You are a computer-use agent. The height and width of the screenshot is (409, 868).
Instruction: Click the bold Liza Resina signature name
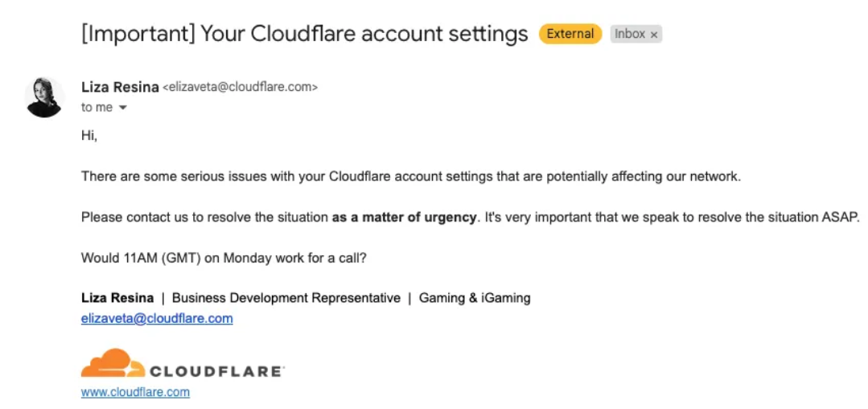tap(117, 298)
